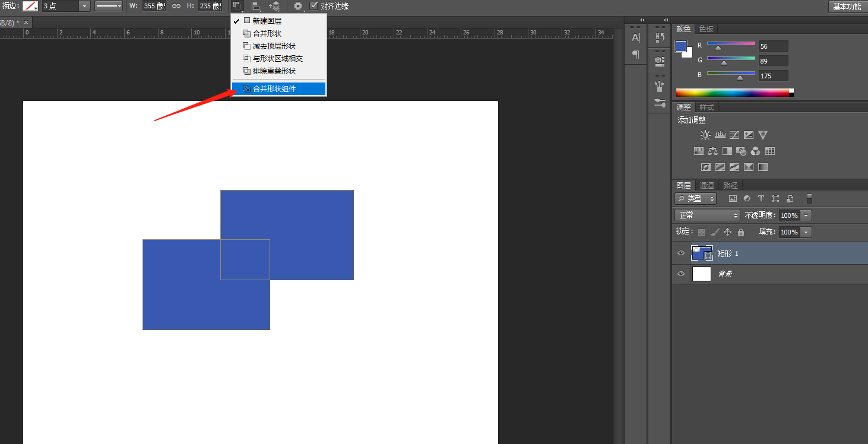
Task: Select 合并形状组件 from the path operations menu
Action: [274, 89]
